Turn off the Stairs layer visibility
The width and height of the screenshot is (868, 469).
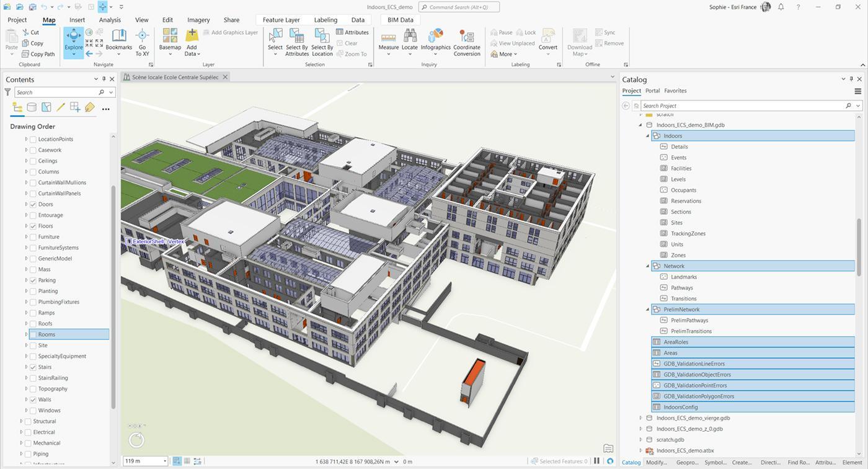coord(33,367)
